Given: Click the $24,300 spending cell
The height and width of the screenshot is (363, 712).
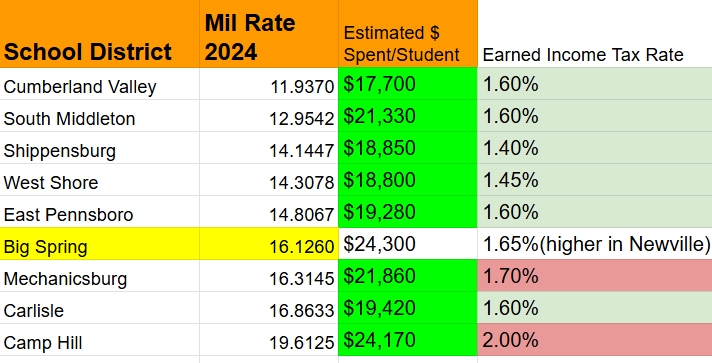Looking at the screenshot, I should point(408,244).
